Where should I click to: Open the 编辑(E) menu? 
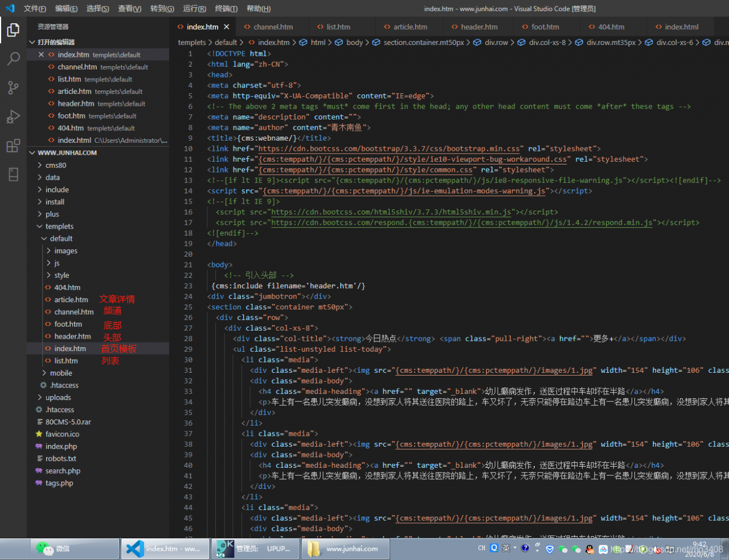tap(66, 9)
